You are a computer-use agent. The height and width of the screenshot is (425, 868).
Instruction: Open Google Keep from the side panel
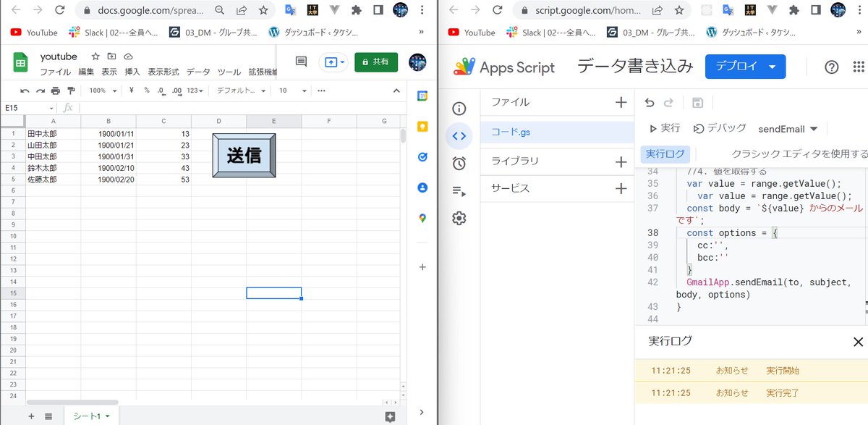422,127
